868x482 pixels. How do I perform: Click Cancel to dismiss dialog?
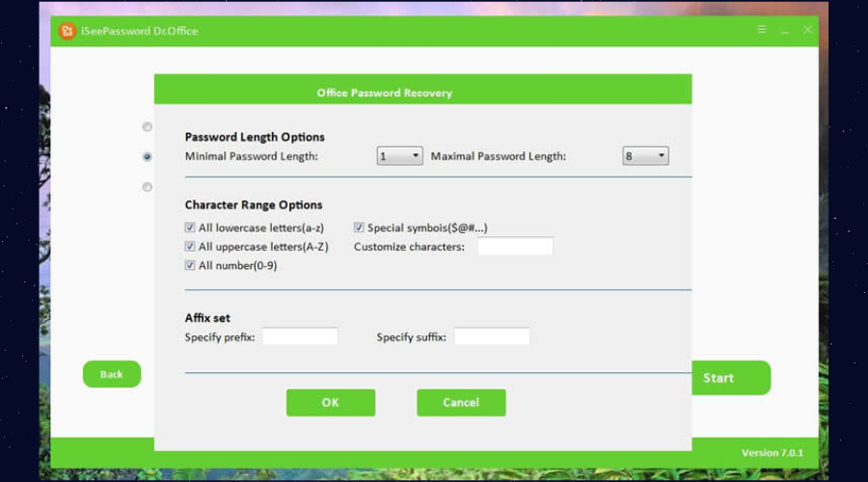pyautogui.click(x=461, y=402)
